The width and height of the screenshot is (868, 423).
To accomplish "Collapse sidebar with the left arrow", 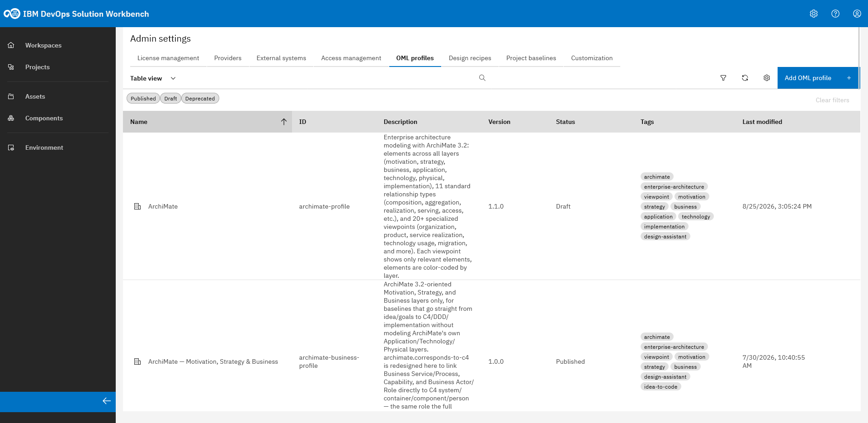I will pyautogui.click(x=107, y=401).
